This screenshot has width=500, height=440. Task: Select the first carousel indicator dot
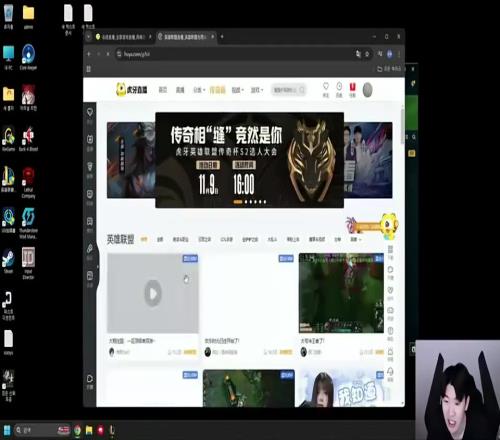point(238,202)
